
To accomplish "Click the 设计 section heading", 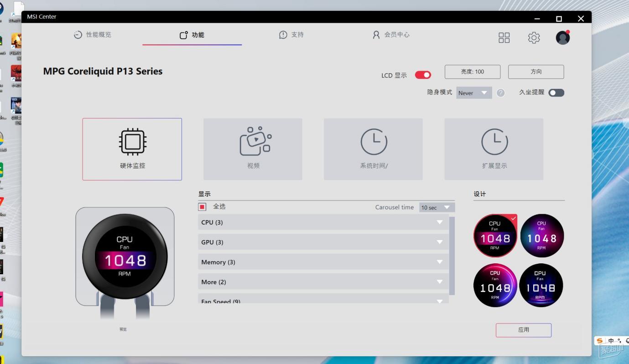I will (479, 194).
